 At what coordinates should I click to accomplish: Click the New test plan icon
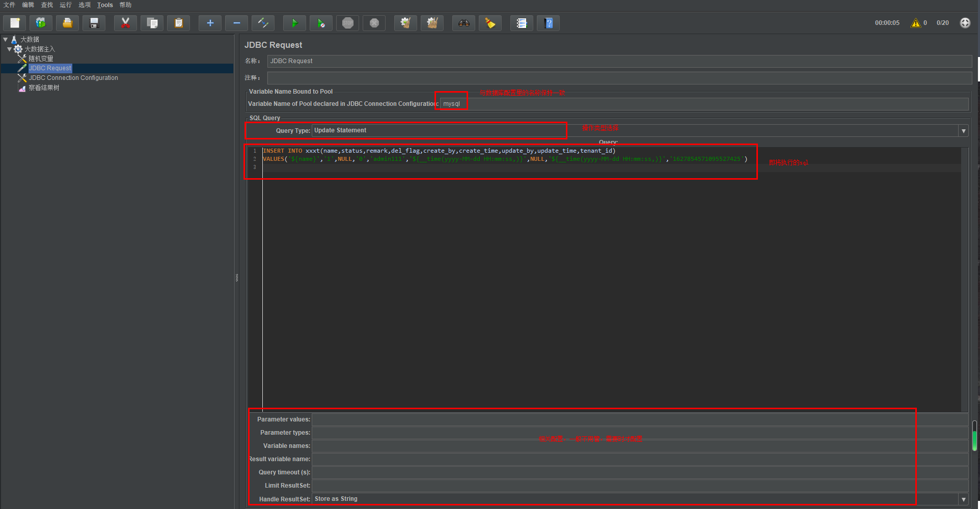coord(15,23)
